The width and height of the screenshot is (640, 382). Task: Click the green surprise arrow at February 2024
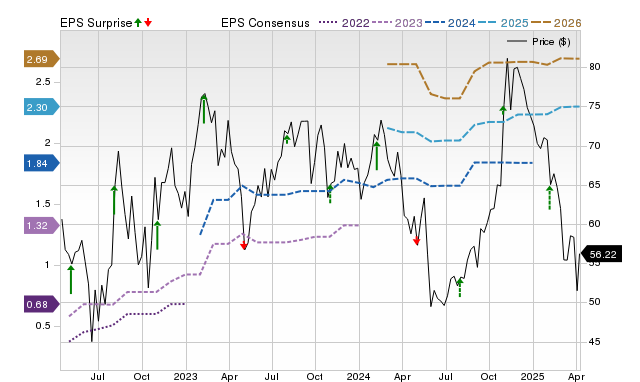coord(376,155)
